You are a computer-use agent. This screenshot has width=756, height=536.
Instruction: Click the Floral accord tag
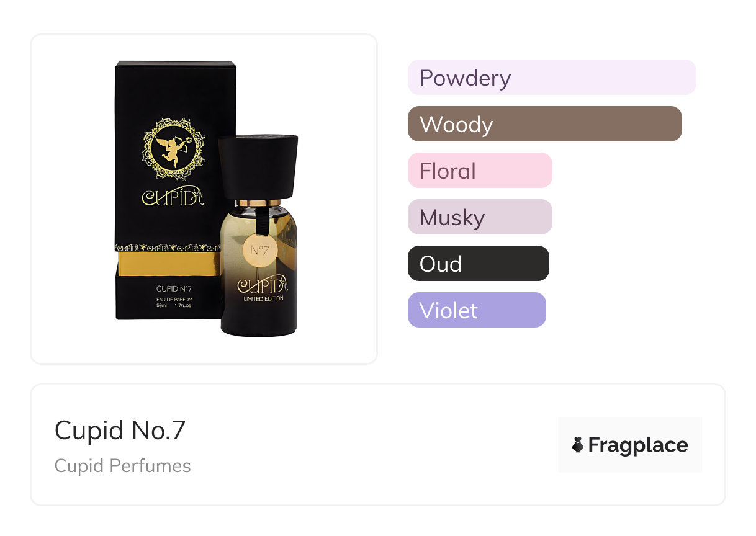click(479, 171)
